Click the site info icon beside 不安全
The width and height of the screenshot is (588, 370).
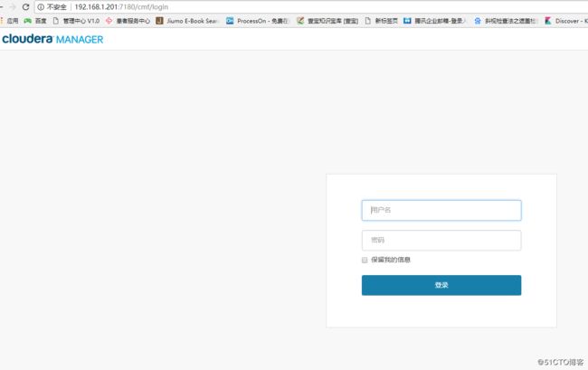[41, 6]
